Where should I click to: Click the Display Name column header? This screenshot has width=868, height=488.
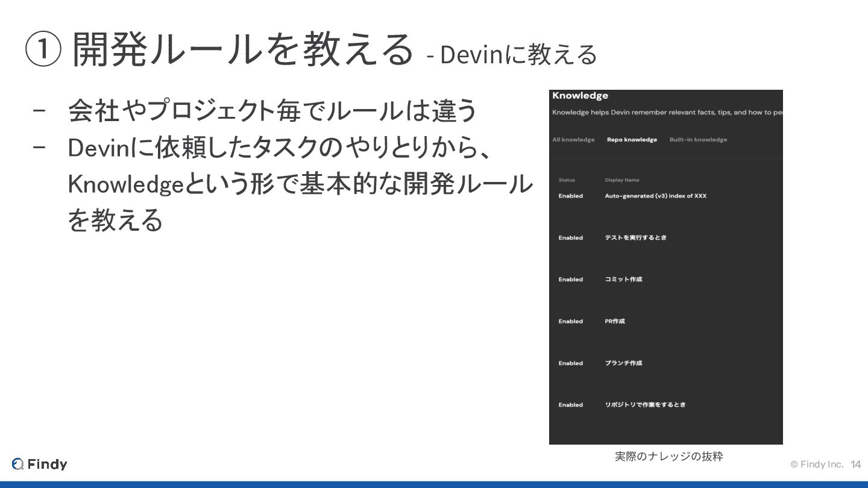point(622,180)
